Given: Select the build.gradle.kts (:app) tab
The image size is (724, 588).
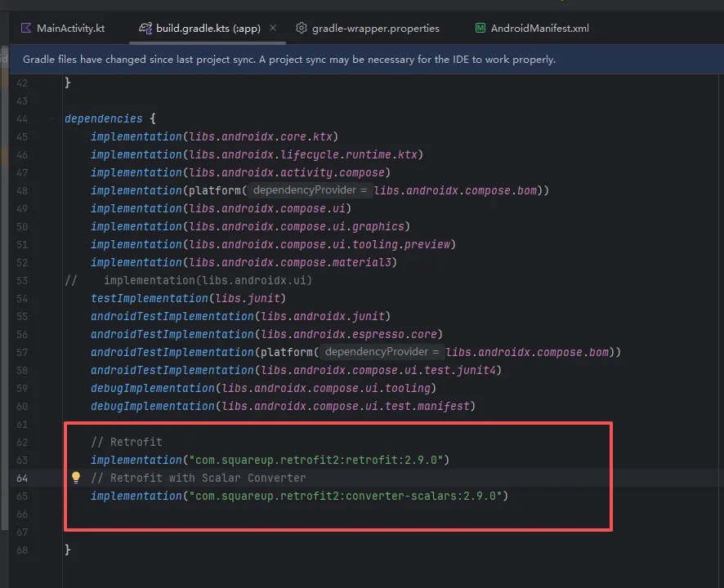Looking at the screenshot, I should tap(208, 28).
